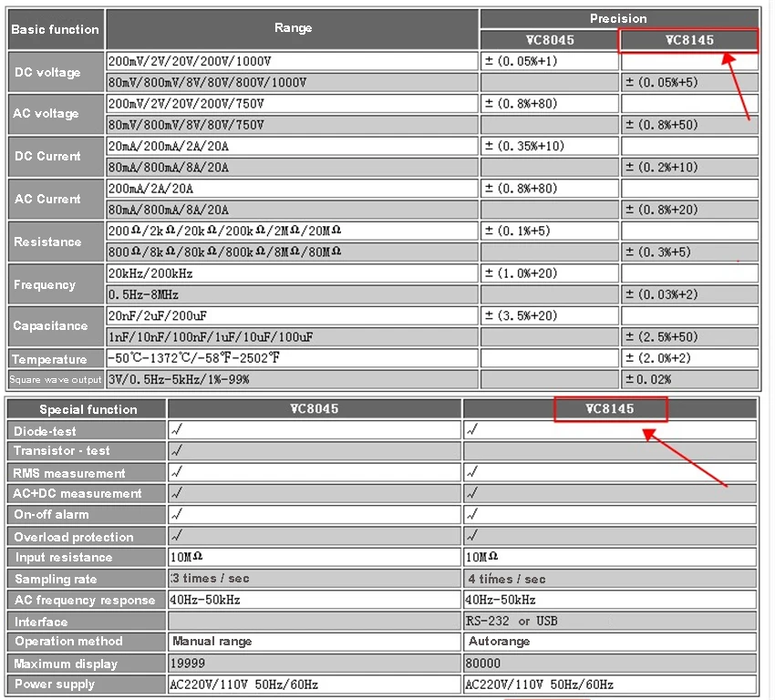Select range "200mA/2A/20A"

[x=293, y=189]
